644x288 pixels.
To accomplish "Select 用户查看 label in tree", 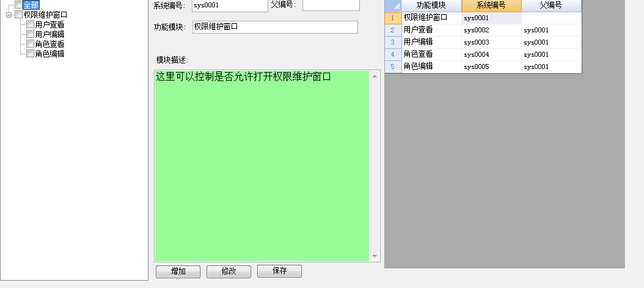I will click(49, 24).
